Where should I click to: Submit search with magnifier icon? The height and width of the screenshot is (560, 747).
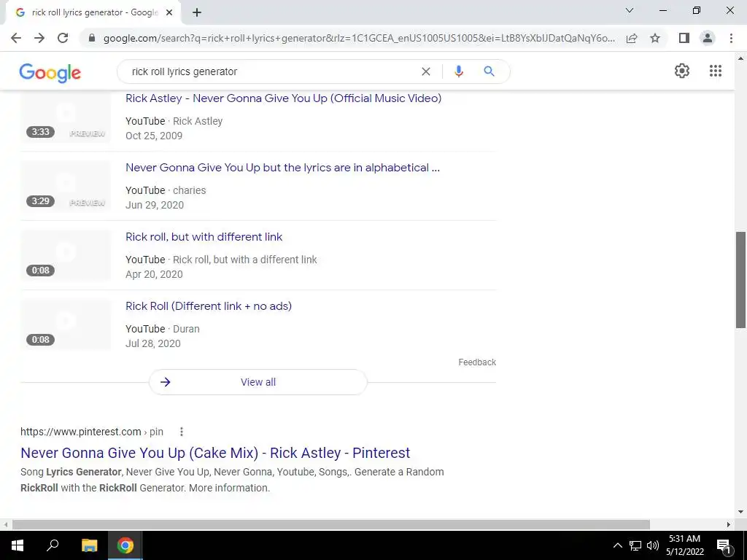[x=489, y=71]
